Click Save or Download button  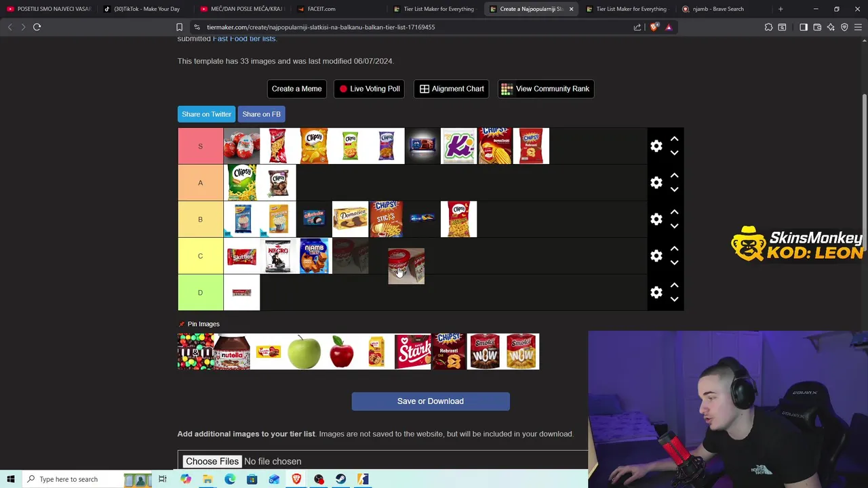pos(431,401)
